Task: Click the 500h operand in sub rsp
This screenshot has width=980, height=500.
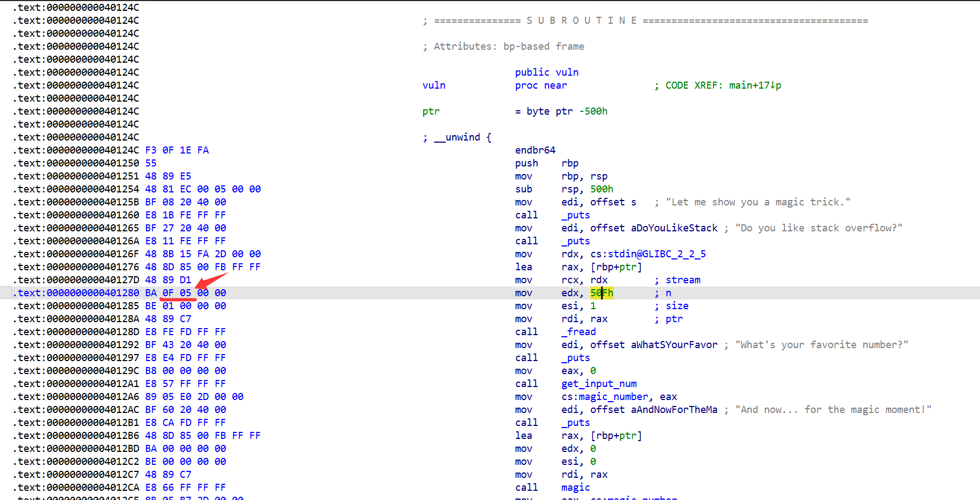Action: click(602, 189)
